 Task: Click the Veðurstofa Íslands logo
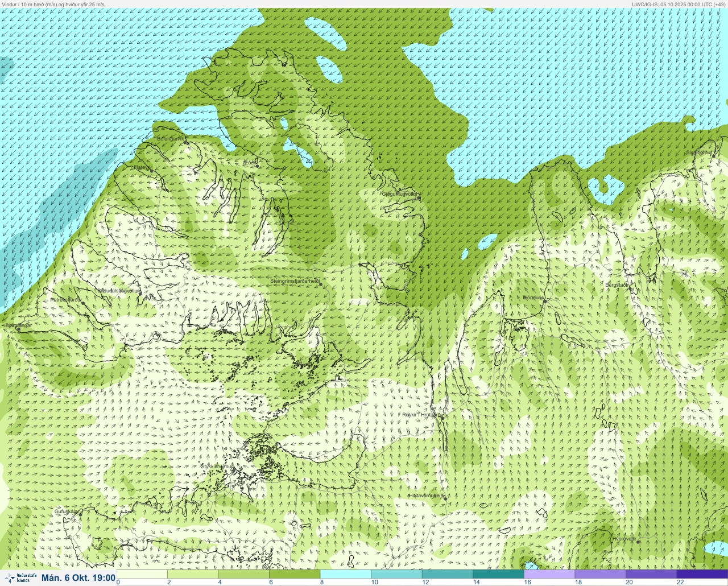click(19, 578)
